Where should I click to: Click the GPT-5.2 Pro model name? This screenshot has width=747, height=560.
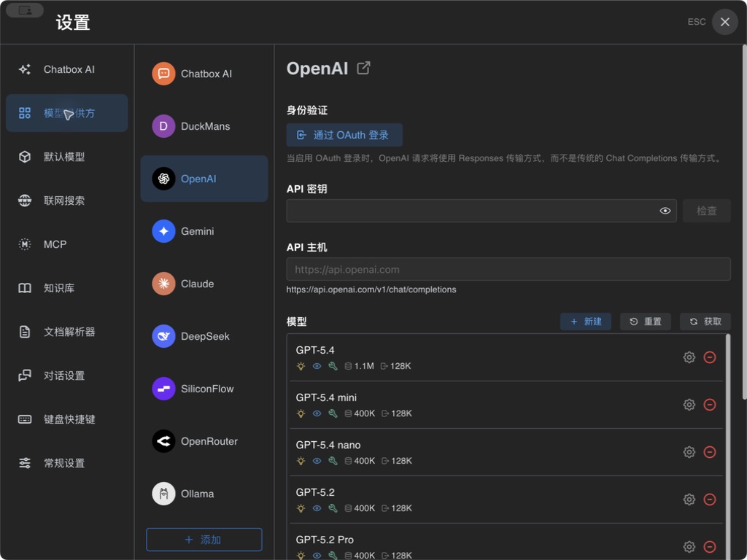click(325, 540)
